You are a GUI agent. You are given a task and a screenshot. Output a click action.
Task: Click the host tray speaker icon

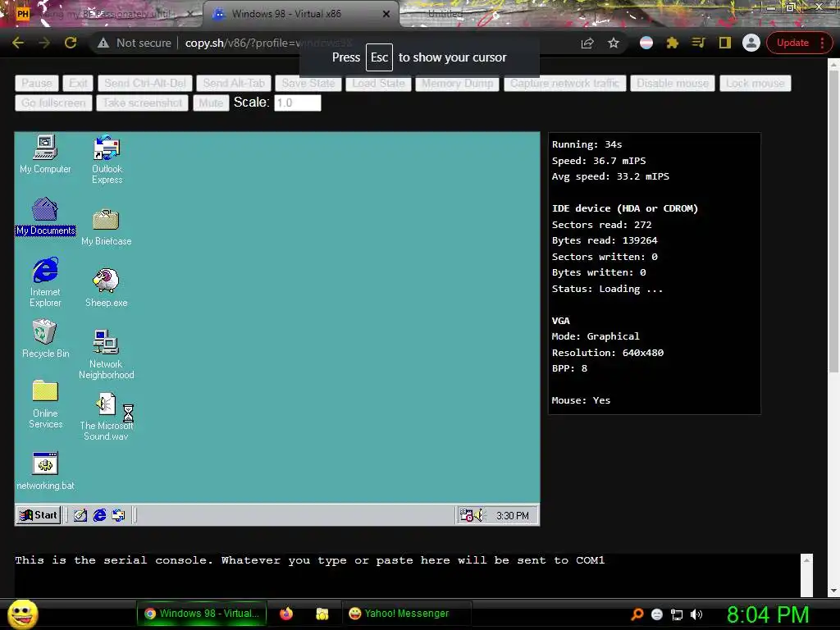(x=696, y=614)
